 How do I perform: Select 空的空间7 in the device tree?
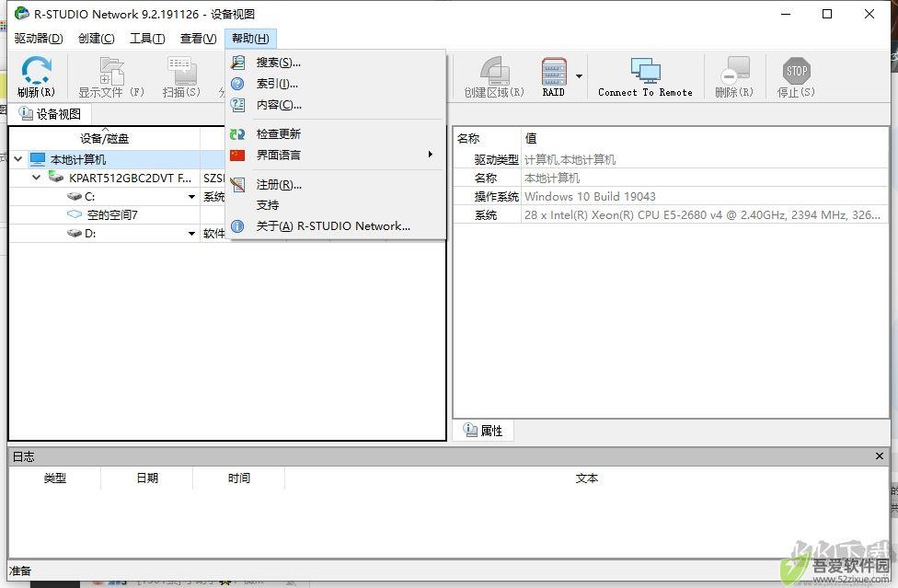(x=112, y=214)
